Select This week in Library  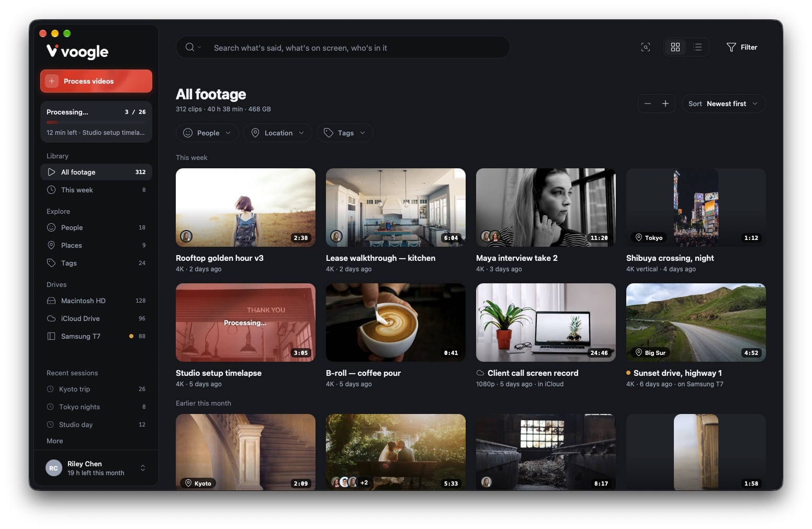[x=96, y=190]
